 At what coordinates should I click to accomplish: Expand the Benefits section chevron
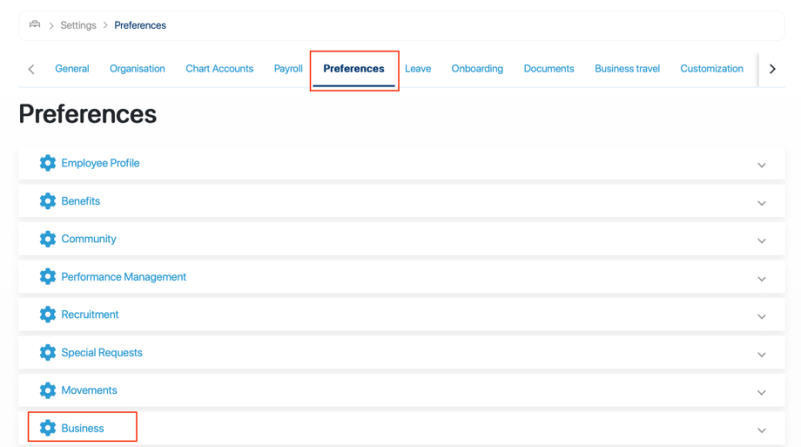pyautogui.click(x=762, y=203)
